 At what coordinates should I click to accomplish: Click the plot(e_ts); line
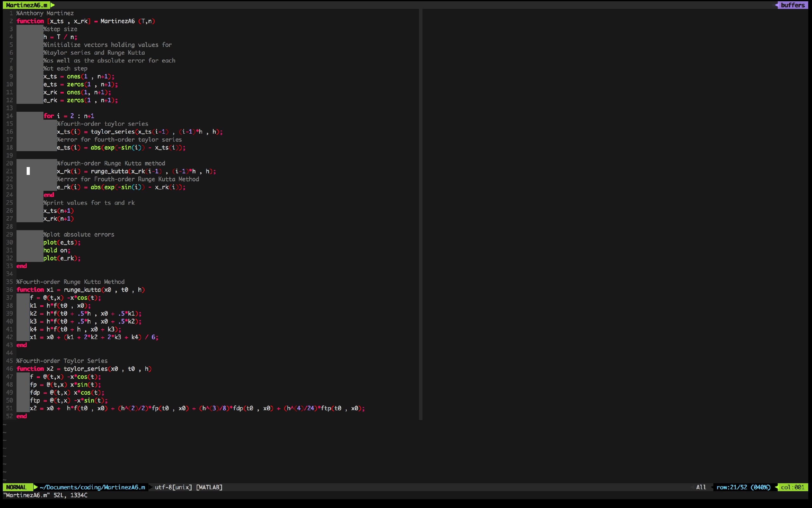click(62, 242)
